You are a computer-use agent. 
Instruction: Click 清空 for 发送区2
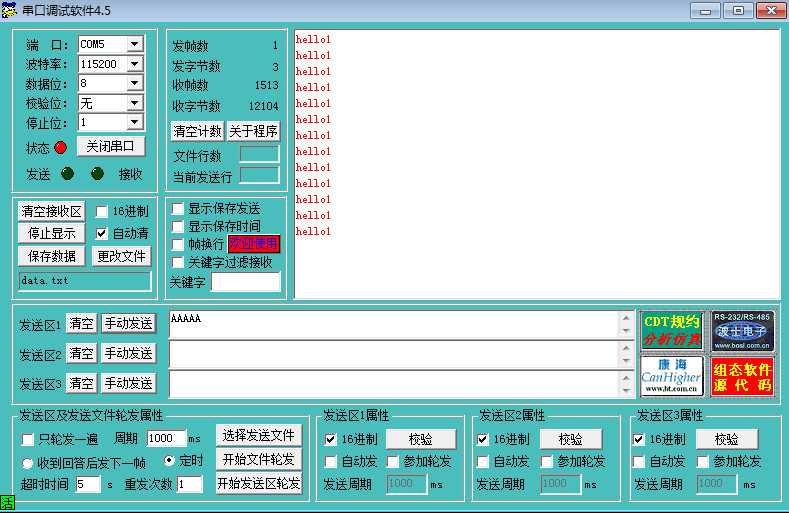pyautogui.click(x=81, y=353)
